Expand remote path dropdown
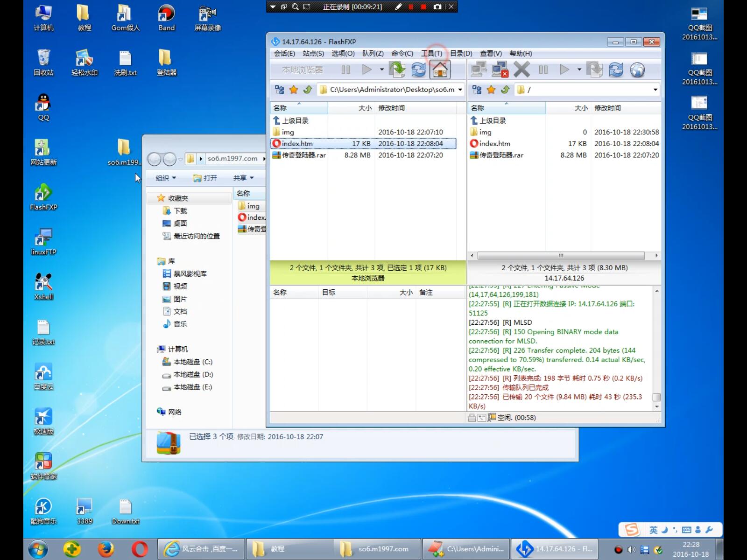The height and width of the screenshot is (560, 747). point(655,90)
